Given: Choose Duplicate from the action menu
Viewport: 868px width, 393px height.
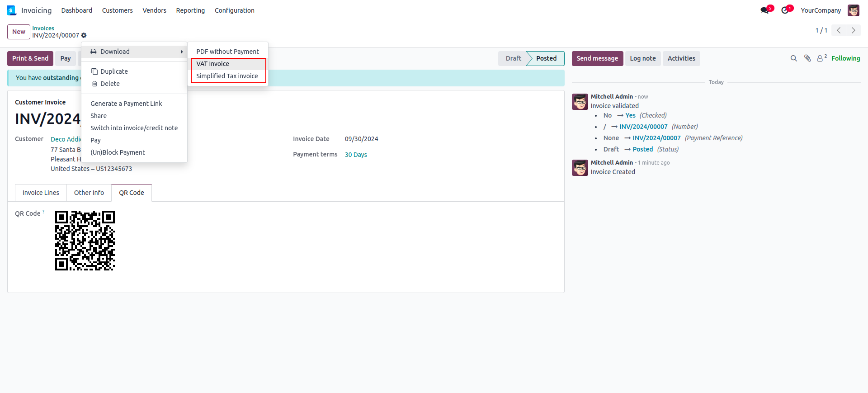Looking at the screenshot, I should point(134,71).
